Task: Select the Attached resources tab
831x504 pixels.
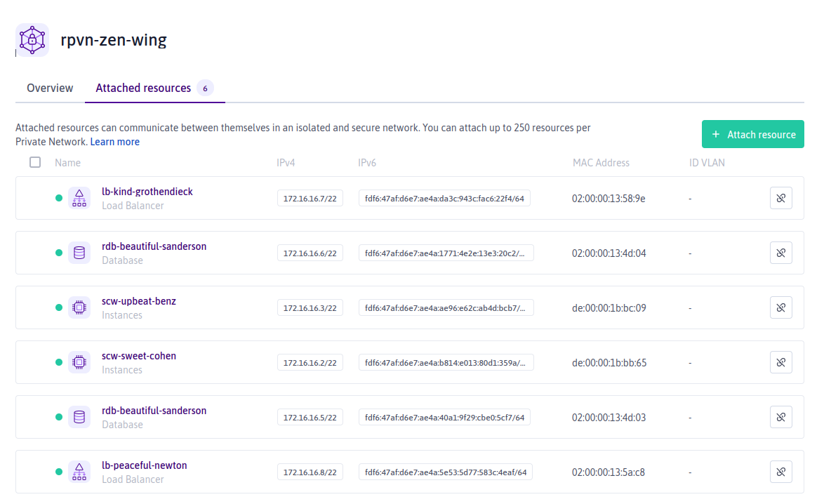Action: pyautogui.click(x=143, y=88)
